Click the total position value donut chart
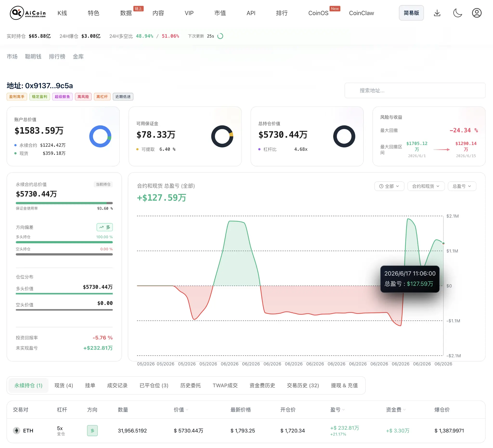Viewport: 493px width, 448px height. 344,136
